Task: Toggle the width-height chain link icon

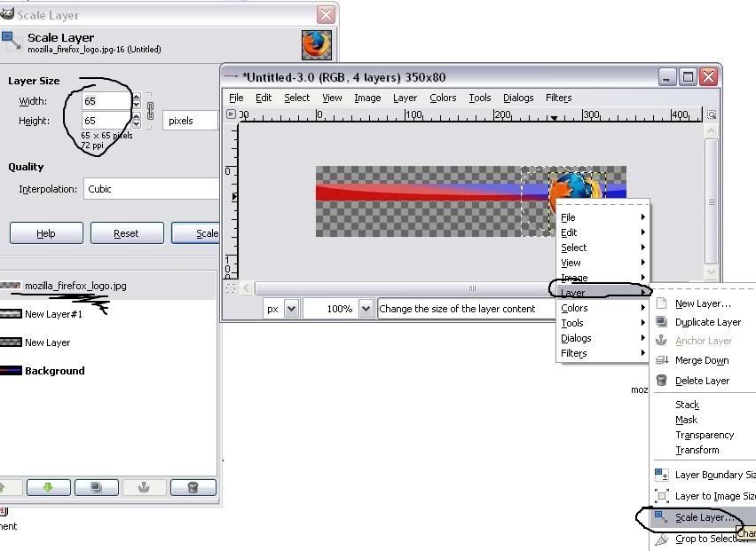Action: point(150,111)
